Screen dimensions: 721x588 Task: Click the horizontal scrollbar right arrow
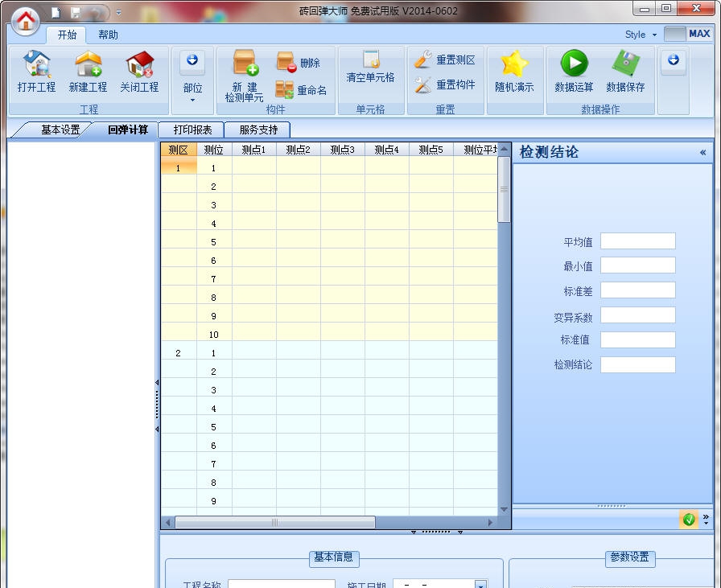tap(490, 522)
